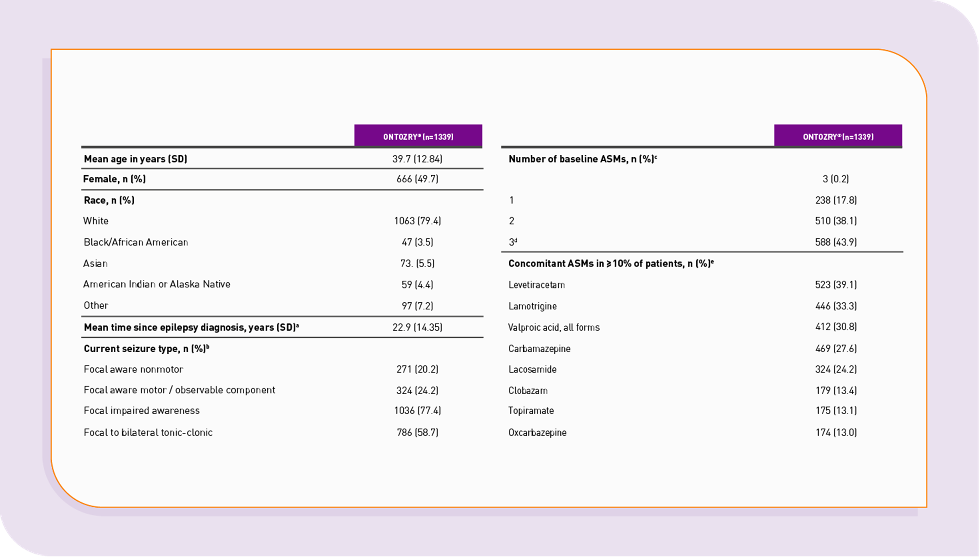The width and height of the screenshot is (980, 557).
Task: Select 'Number of baseline ASMs, n (%)' heading
Action: (x=583, y=159)
